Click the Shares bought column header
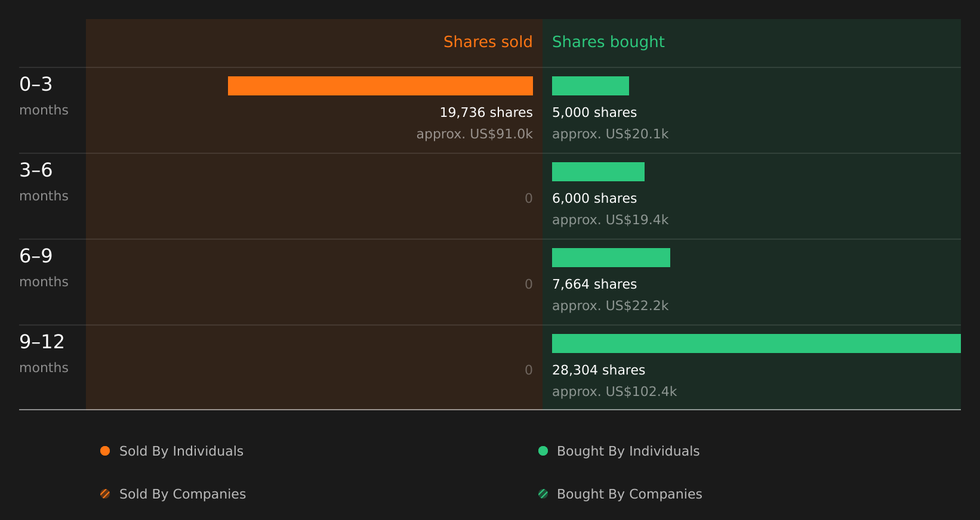The width and height of the screenshot is (980, 520). (x=608, y=42)
